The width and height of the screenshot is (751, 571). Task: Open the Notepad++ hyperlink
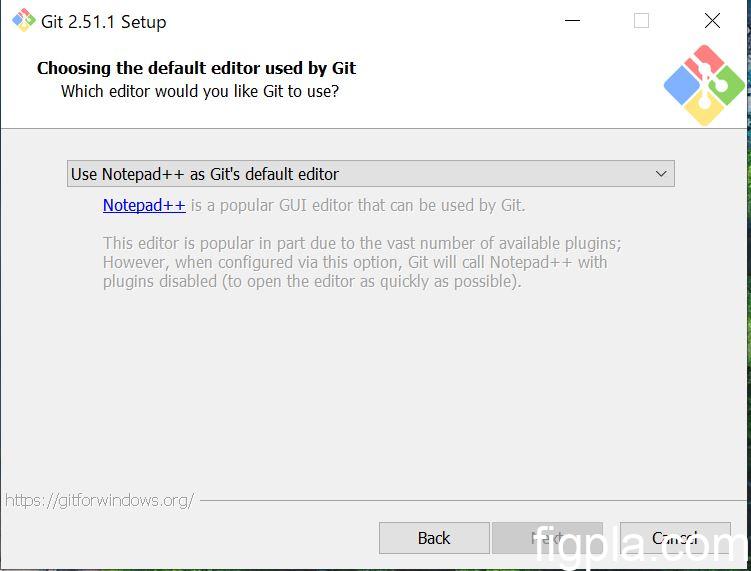pos(144,206)
